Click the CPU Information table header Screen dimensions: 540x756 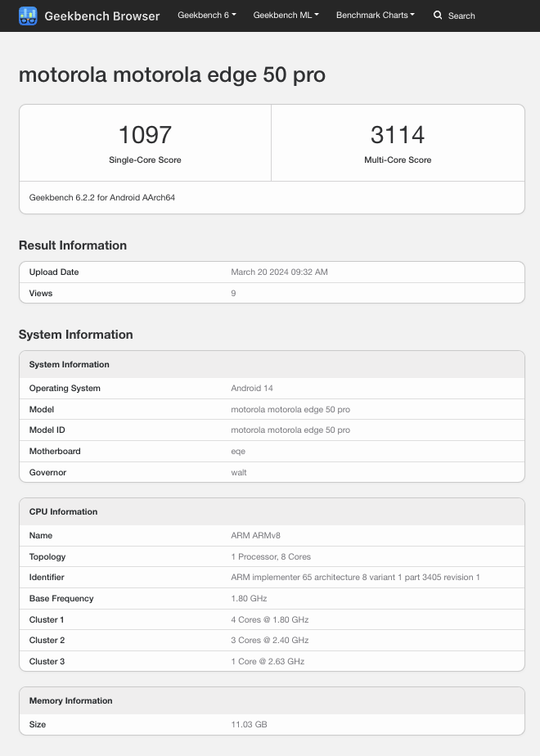tap(272, 511)
